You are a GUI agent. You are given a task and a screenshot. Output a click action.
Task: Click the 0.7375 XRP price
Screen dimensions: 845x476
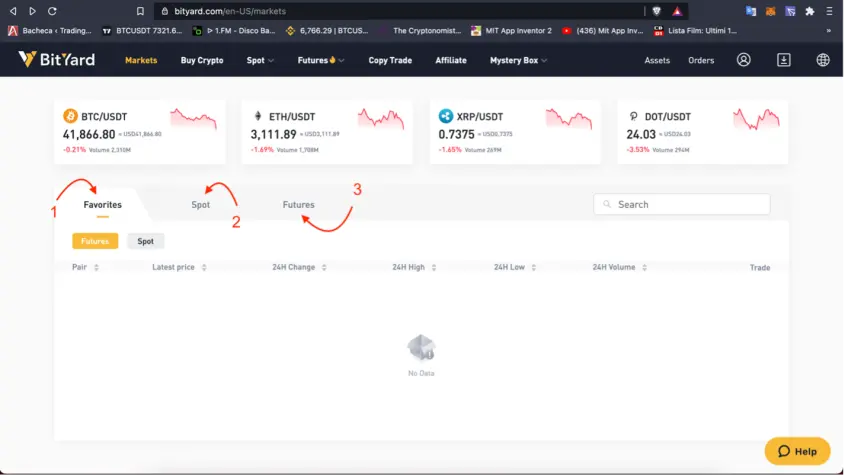click(x=456, y=134)
